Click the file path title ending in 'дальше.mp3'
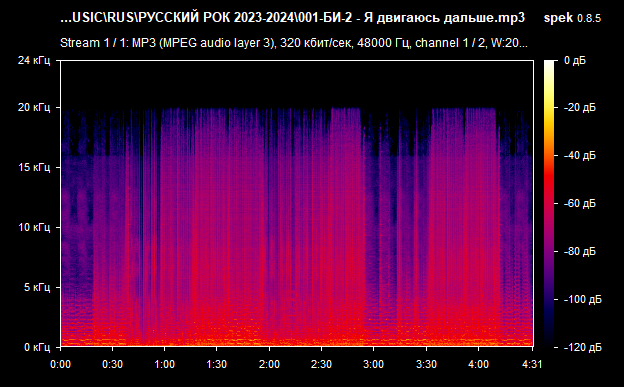Viewport: 624px width, 387px height. click(292, 18)
